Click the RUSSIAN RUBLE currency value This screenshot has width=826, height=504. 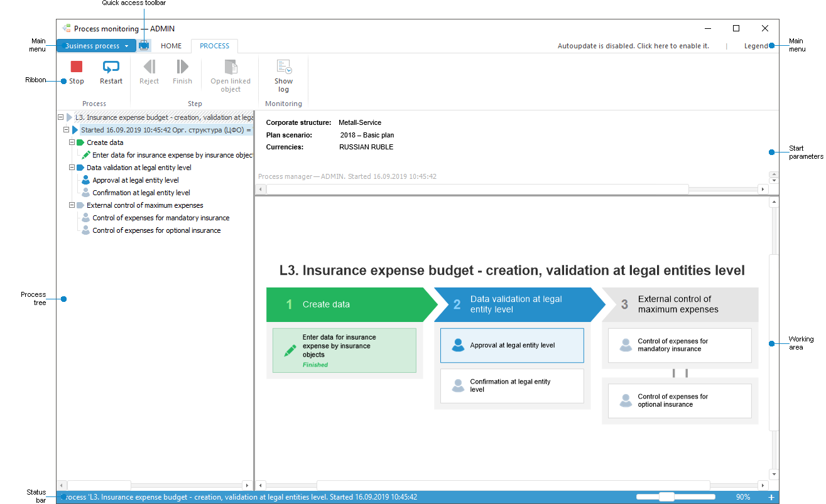[366, 147]
